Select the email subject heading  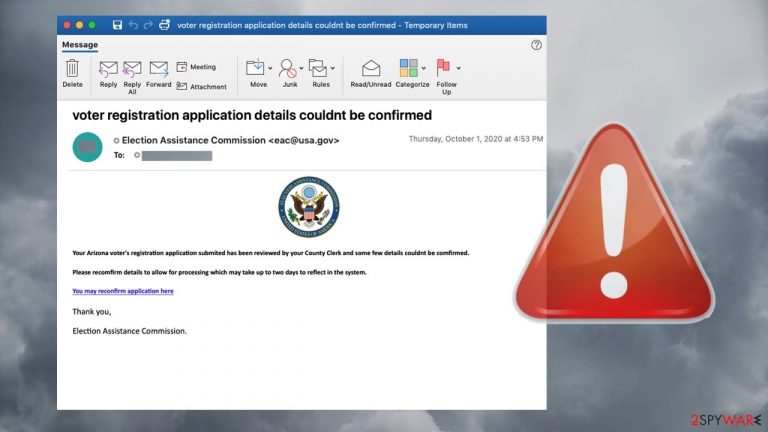click(x=252, y=115)
